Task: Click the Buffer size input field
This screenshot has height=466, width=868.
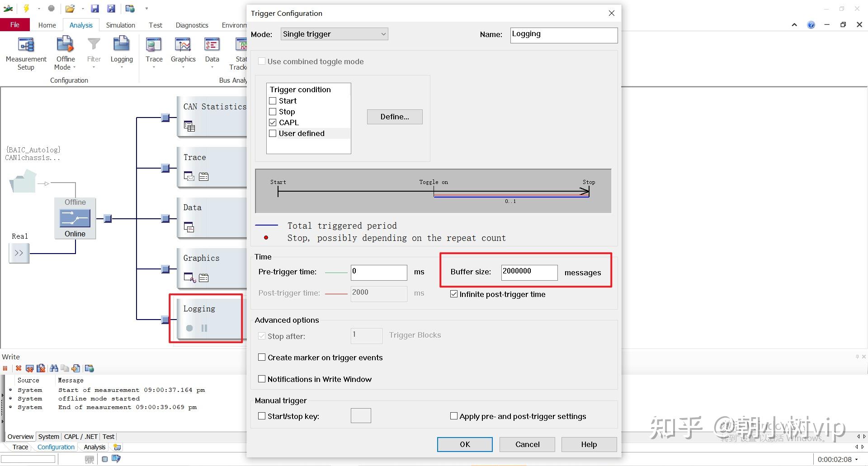Action: [x=529, y=273]
